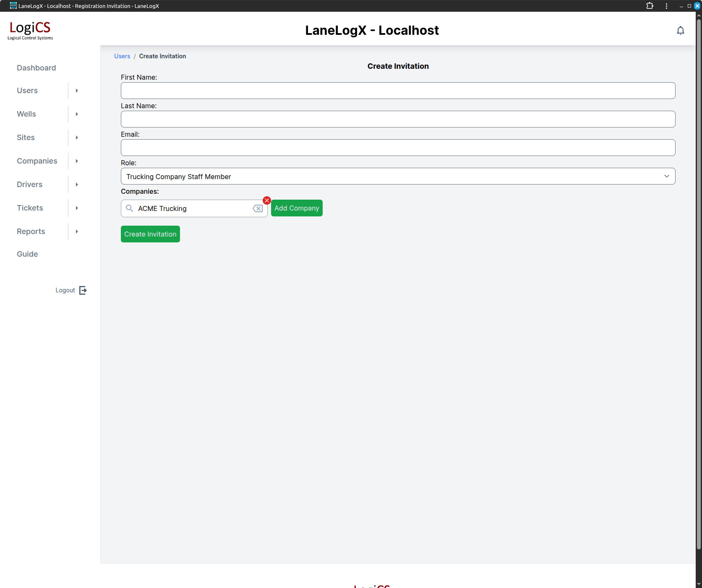Clear the company search field text
702x588 pixels.
(x=258, y=208)
